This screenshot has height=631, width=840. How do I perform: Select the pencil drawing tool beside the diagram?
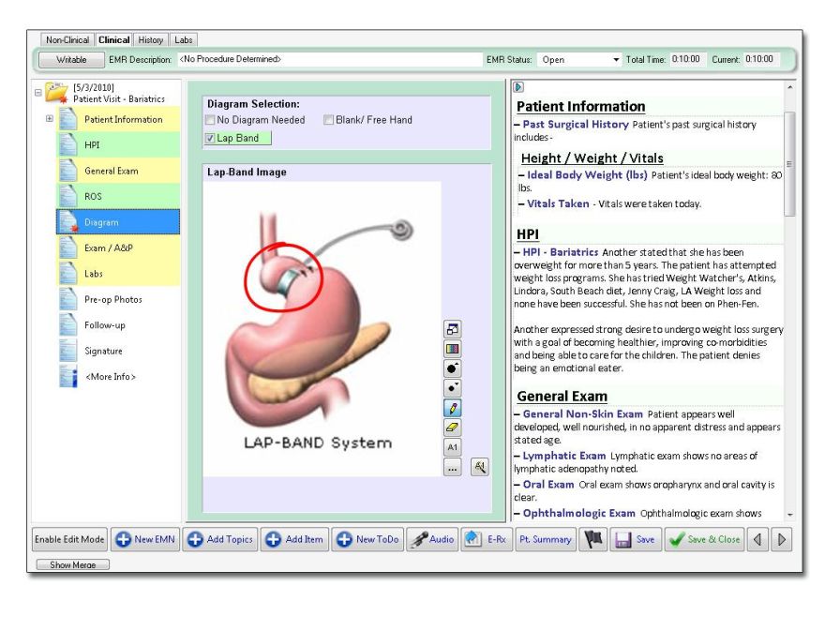coord(452,407)
